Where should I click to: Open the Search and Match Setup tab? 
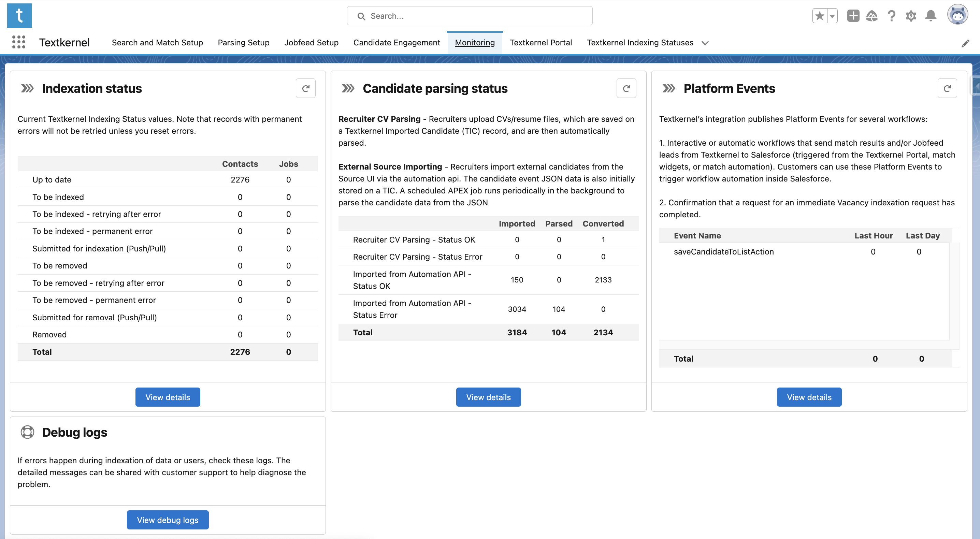pyautogui.click(x=158, y=43)
